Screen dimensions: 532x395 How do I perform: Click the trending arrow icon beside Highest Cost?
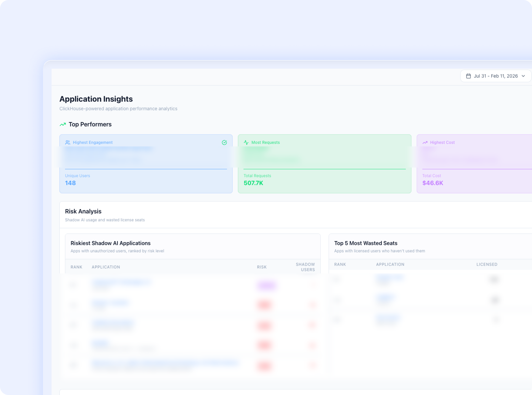click(425, 143)
